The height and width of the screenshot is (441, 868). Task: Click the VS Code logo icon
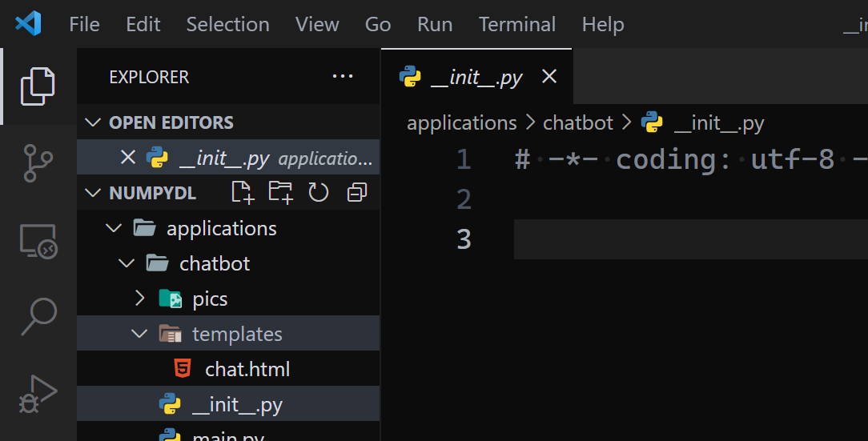pyautogui.click(x=28, y=24)
